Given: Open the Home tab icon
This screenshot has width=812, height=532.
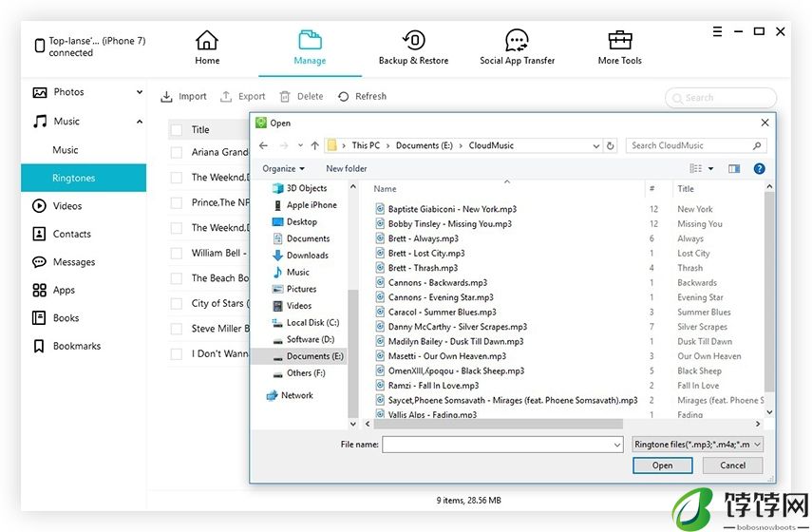Looking at the screenshot, I should coord(207,40).
